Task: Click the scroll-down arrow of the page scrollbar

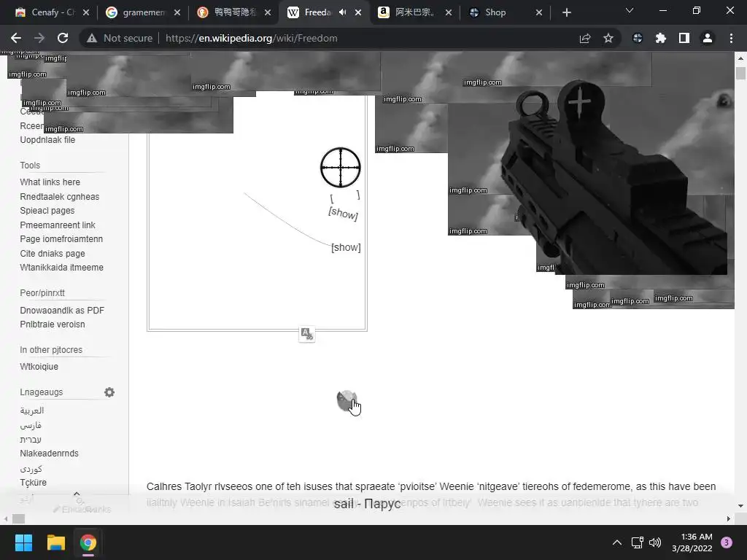Action: pos(740,506)
